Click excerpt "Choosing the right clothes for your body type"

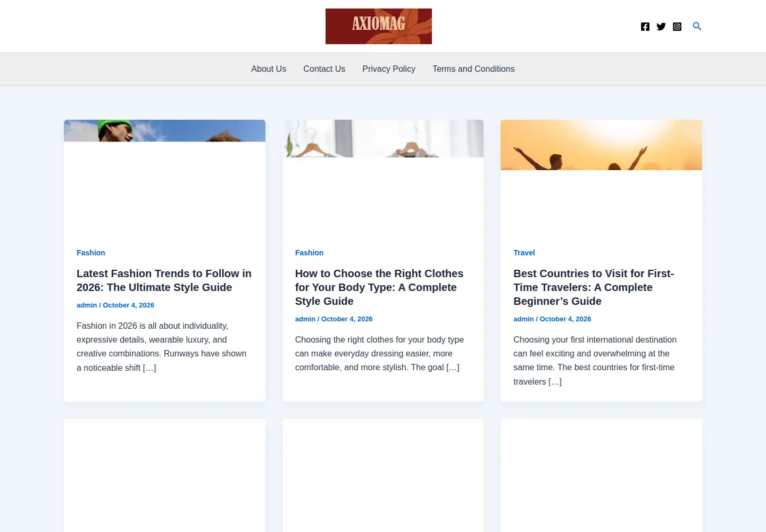[379, 354]
